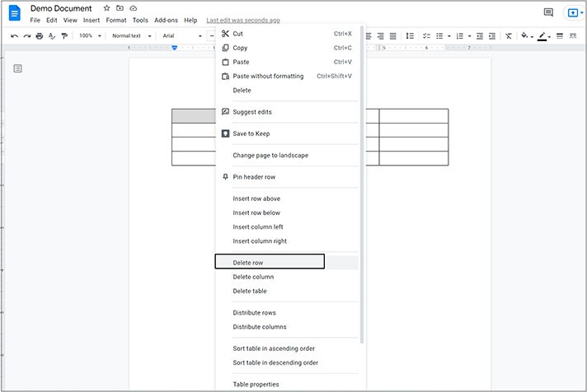Select Delete table in the context menu
This screenshot has height=392, width=587.
[x=287, y=291]
